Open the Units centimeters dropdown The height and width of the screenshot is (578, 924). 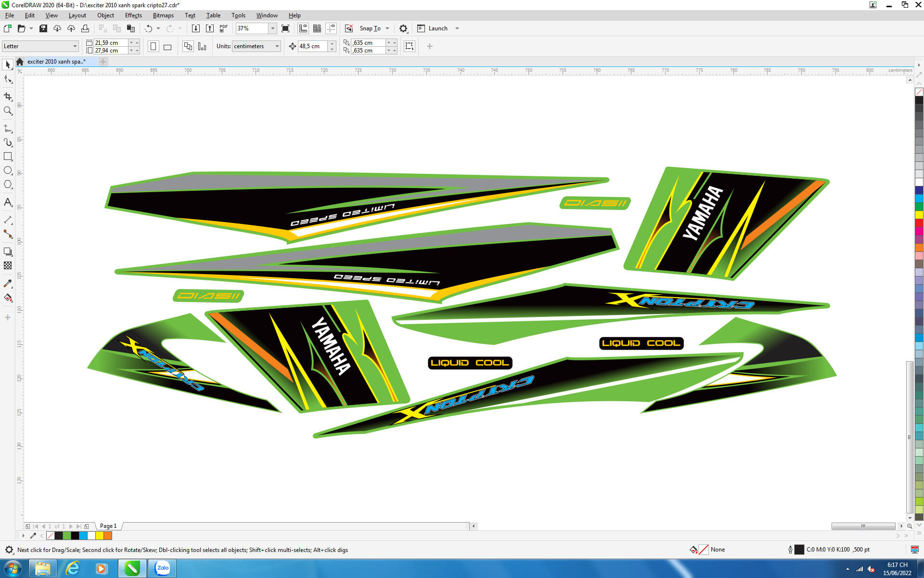tap(257, 46)
